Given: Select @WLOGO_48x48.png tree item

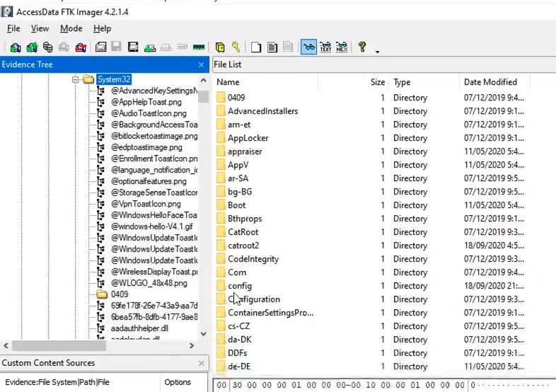Looking at the screenshot, I should point(149,283).
